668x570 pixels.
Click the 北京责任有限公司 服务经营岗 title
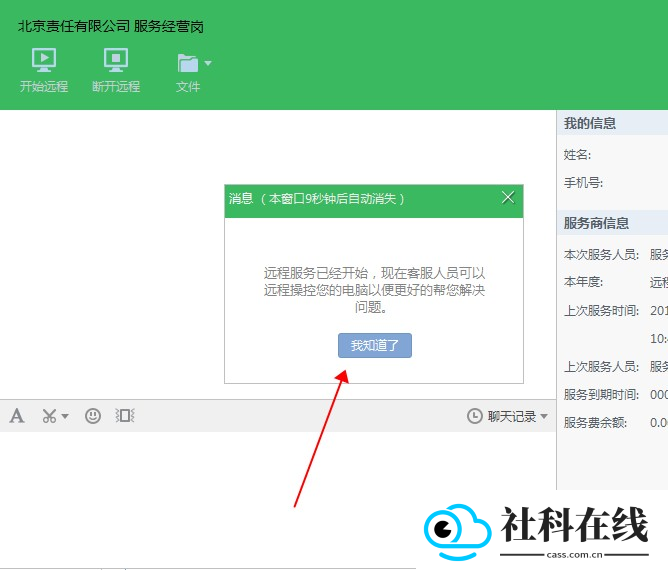click(x=111, y=26)
